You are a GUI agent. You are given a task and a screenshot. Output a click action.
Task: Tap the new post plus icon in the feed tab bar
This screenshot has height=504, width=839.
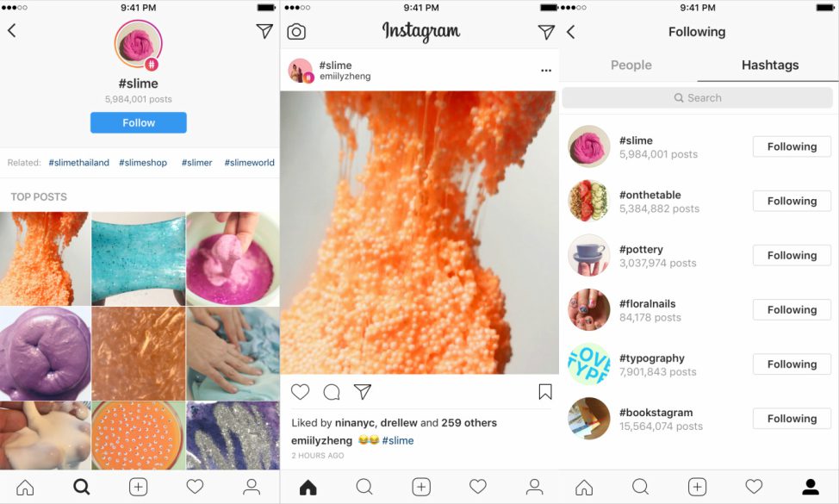pyautogui.click(x=421, y=487)
